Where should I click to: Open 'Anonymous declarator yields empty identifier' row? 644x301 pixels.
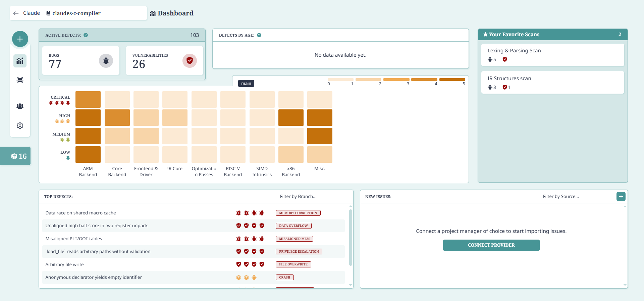(x=194, y=278)
